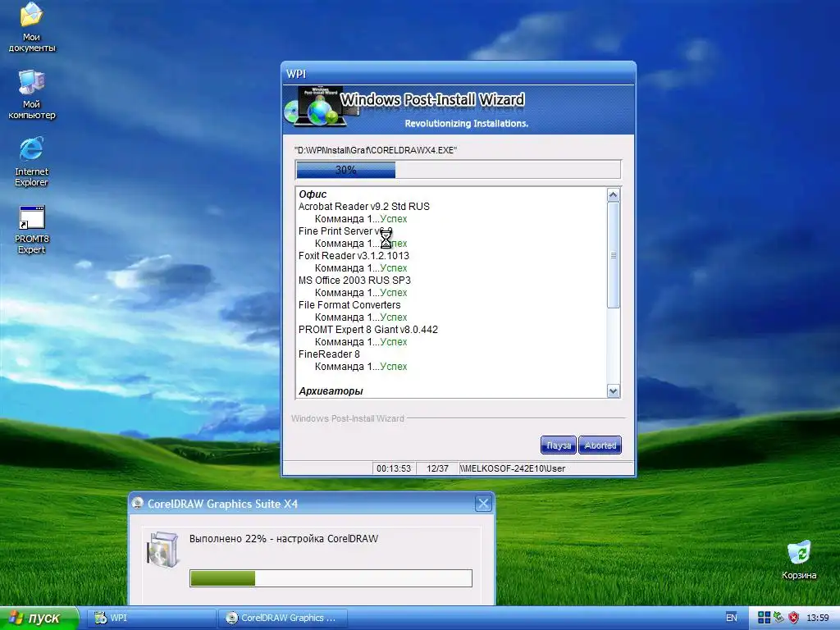
Task: Click the Safely Remove Hardware tray icon
Action: 779,618
